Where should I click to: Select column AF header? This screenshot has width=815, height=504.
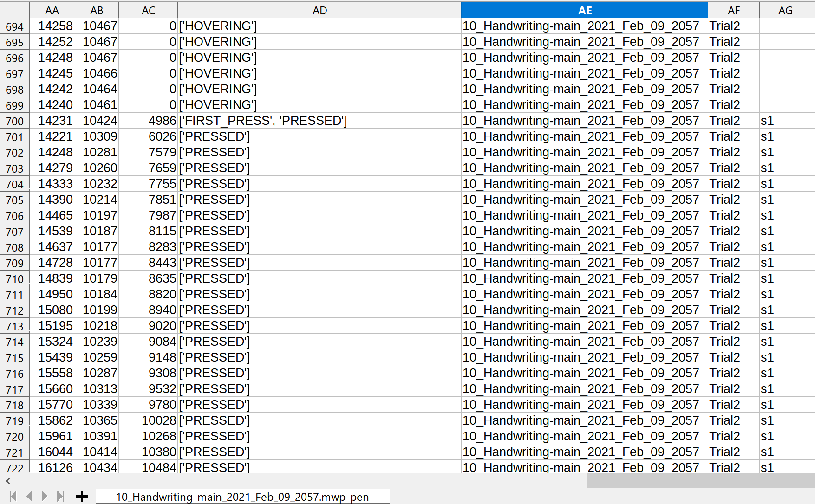[x=734, y=10]
